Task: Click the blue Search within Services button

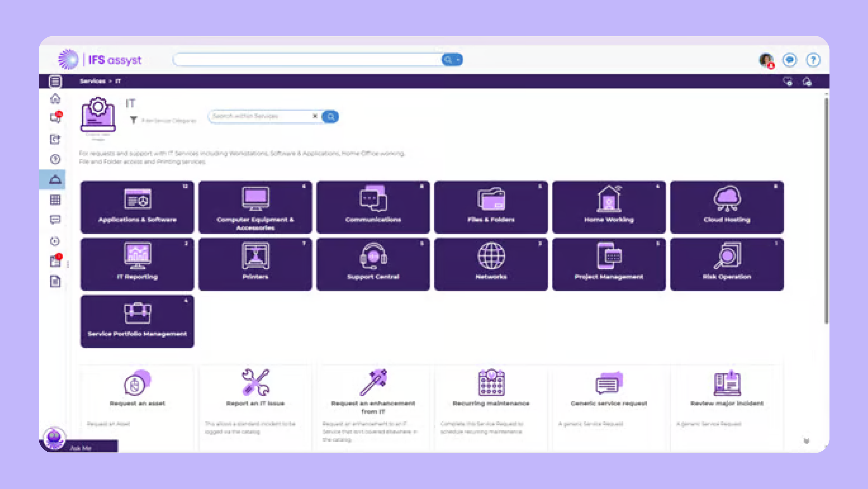Action: [x=330, y=117]
